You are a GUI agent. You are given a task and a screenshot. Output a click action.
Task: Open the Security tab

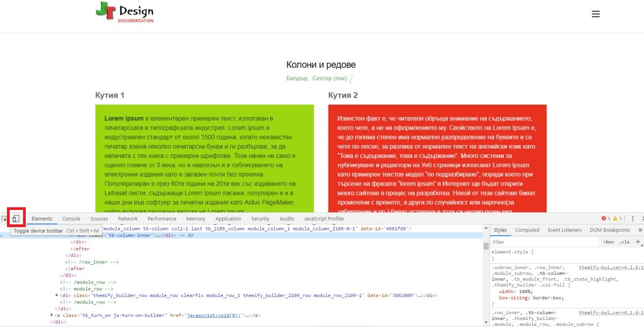[x=260, y=219]
